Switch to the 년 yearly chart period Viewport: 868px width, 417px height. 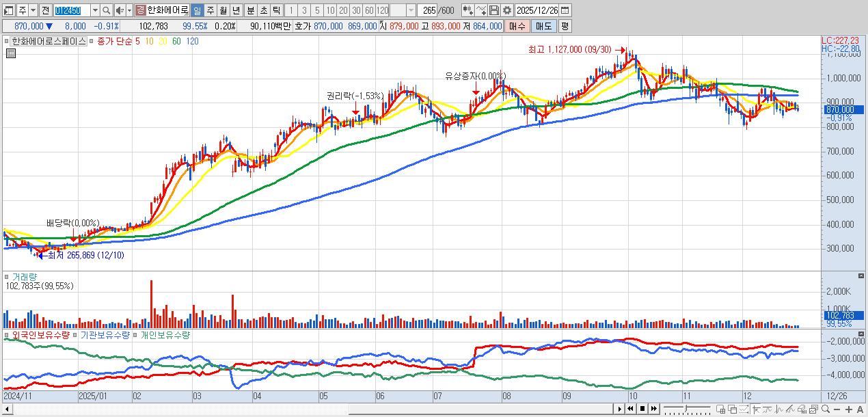click(x=236, y=10)
